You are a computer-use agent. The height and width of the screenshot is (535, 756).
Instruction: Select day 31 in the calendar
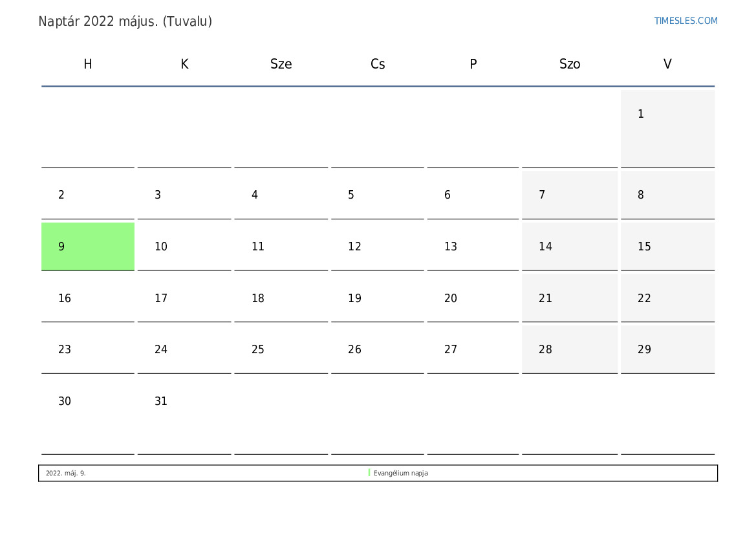184,413
